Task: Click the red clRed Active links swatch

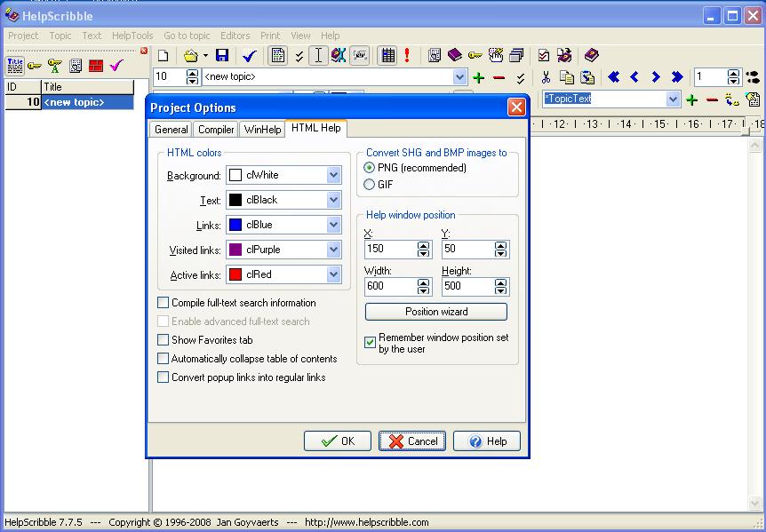Action: pos(235,274)
